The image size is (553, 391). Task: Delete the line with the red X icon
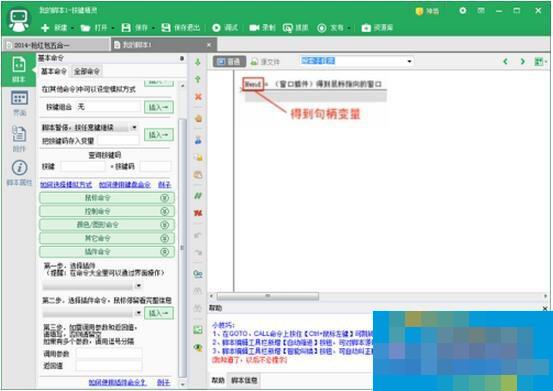tap(198, 97)
